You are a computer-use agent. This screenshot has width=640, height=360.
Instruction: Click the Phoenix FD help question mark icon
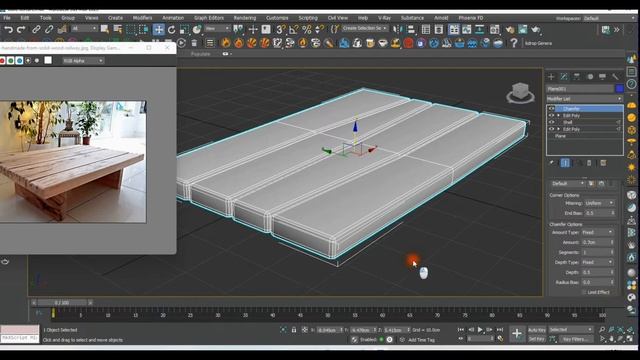tap(513, 43)
